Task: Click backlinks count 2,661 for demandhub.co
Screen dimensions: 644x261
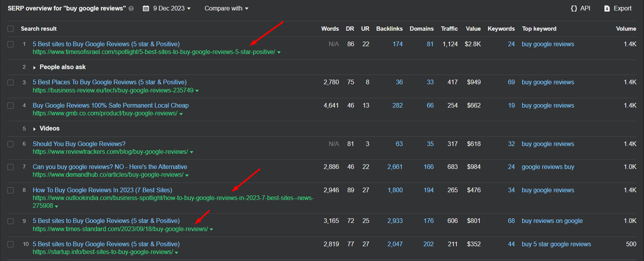Action: 394,167
